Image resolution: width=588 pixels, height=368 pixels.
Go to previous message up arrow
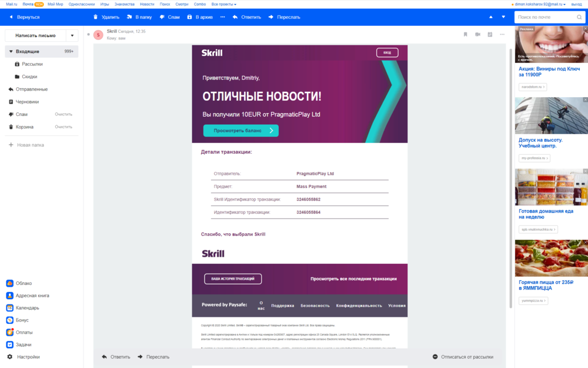pyautogui.click(x=491, y=17)
